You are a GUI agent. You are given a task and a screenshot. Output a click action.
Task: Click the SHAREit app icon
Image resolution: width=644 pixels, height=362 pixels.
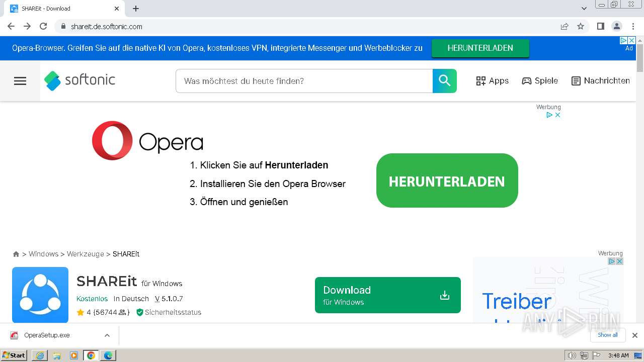click(40, 295)
